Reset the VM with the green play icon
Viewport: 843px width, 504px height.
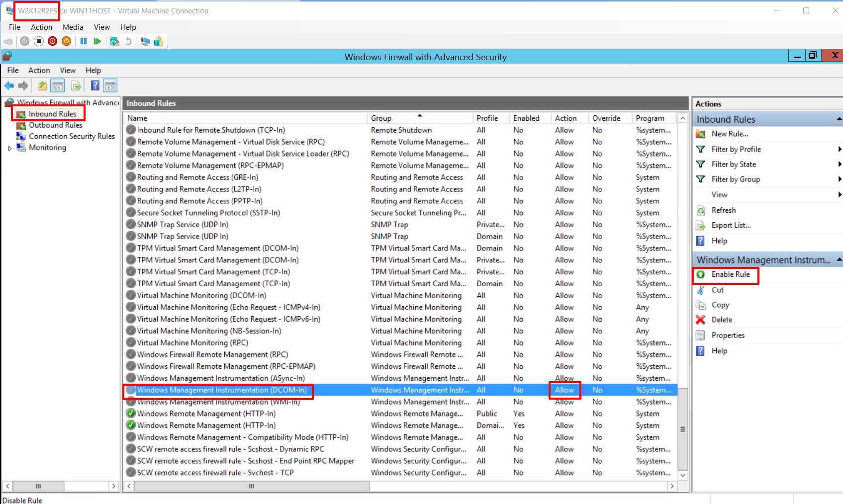click(x=97, y=41)
